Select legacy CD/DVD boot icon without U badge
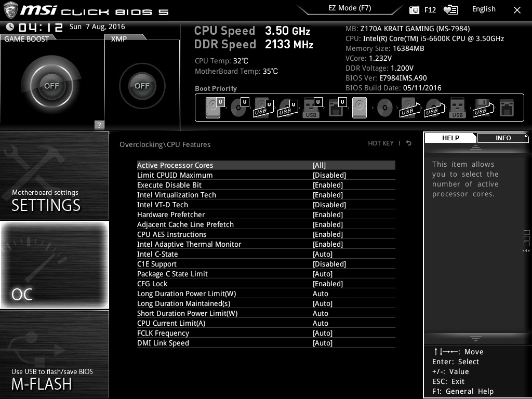The height and width of the screenshot is (399, 532). tap(385, 108)
